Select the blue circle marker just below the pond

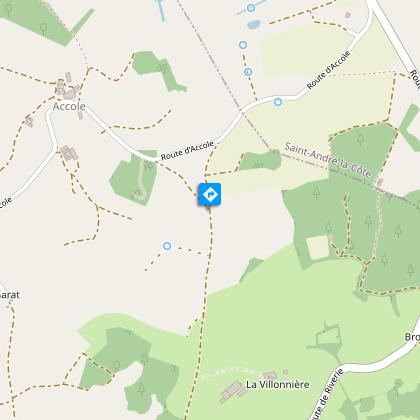click(x=243, y=45)
